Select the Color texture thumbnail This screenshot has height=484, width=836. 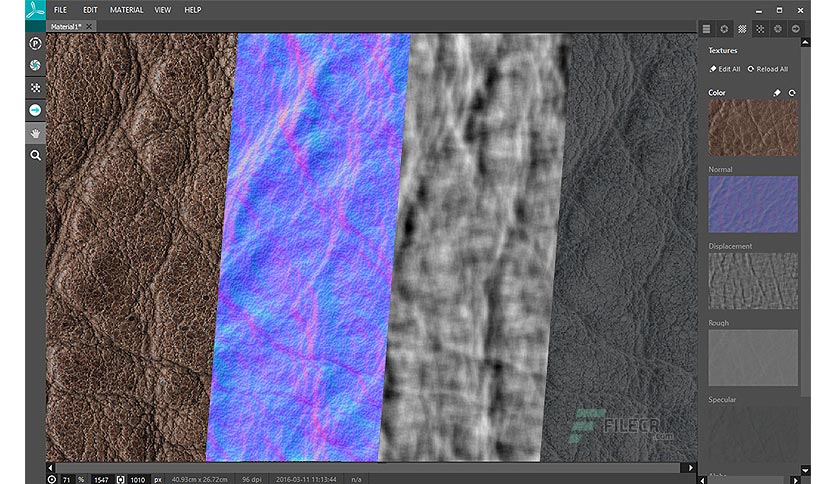pos(753,128)
